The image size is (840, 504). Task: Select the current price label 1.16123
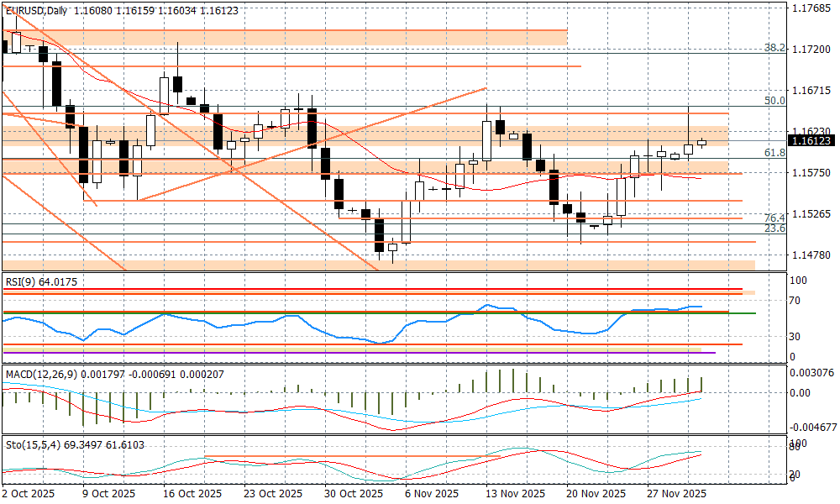click(811, 141)
